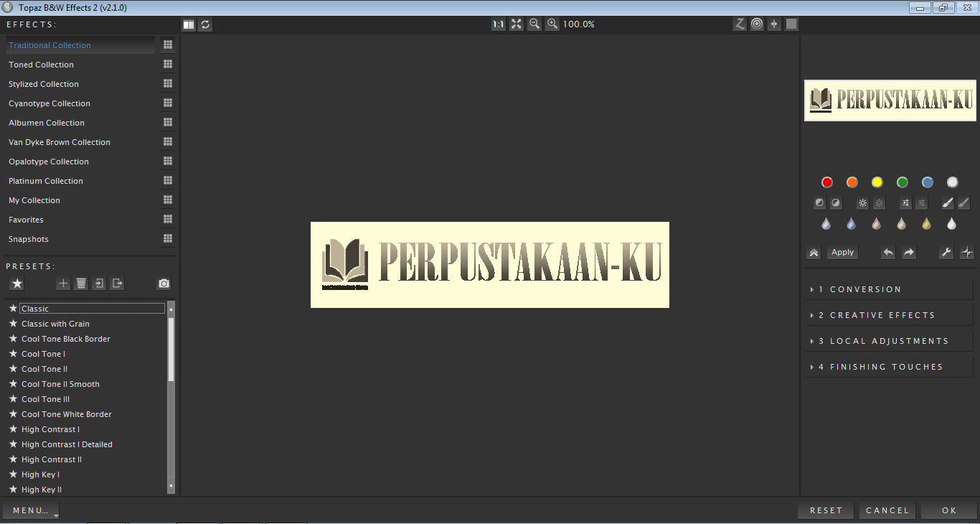Click the Apply button
This screenshot has width=980, height=524.
[x=842, y=252]
